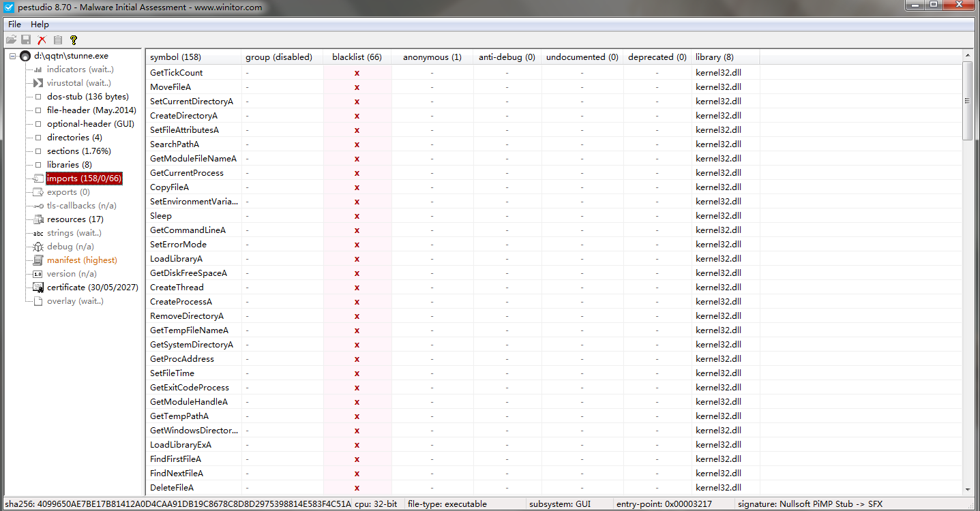Select the CopyFileA import row
The image size is (980, 511).
tap(554, 187)
